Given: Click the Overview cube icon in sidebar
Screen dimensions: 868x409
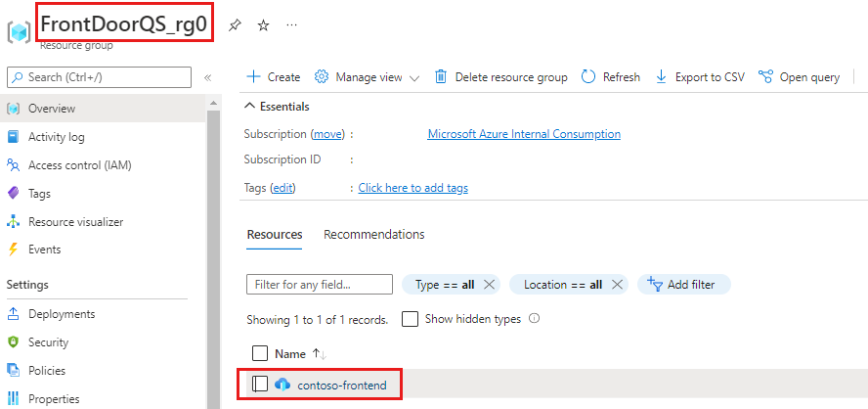Looking at the screenshot, I should pyautogui.click(x=14, y=109).
